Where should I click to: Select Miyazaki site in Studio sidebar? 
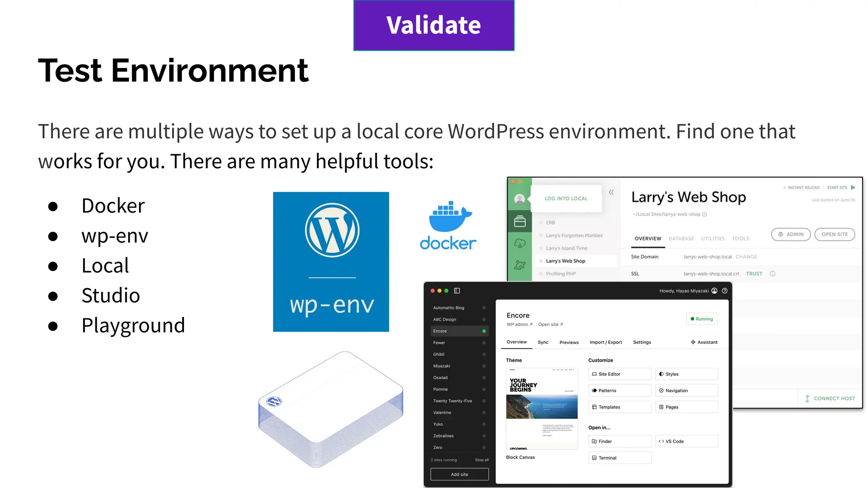coord(459,366)
